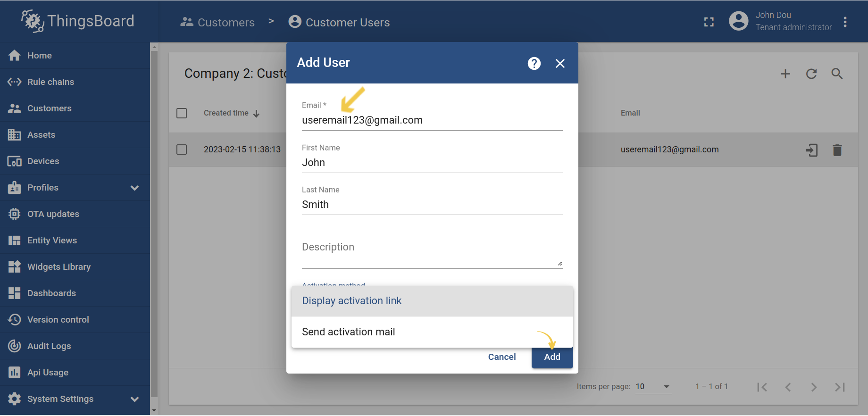Screen dimensions: 868x416
Task: Toggle fullscreen mode icon
Action: point(709,22)
